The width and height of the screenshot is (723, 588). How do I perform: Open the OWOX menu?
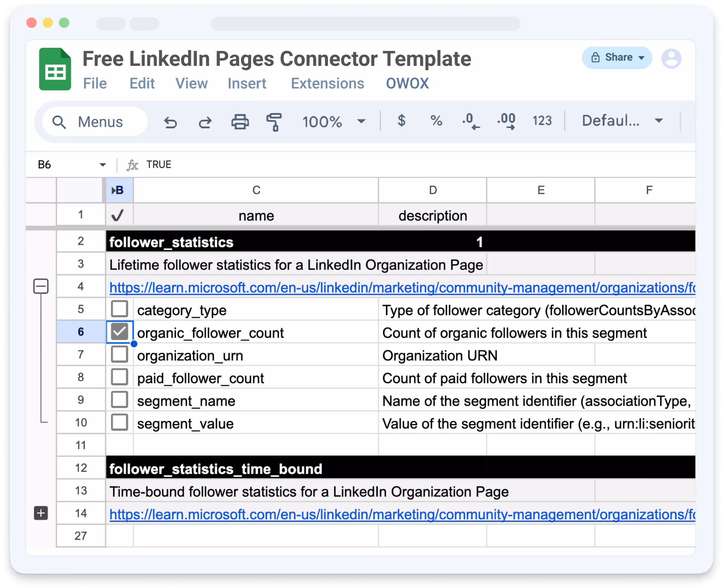[407, 84]
